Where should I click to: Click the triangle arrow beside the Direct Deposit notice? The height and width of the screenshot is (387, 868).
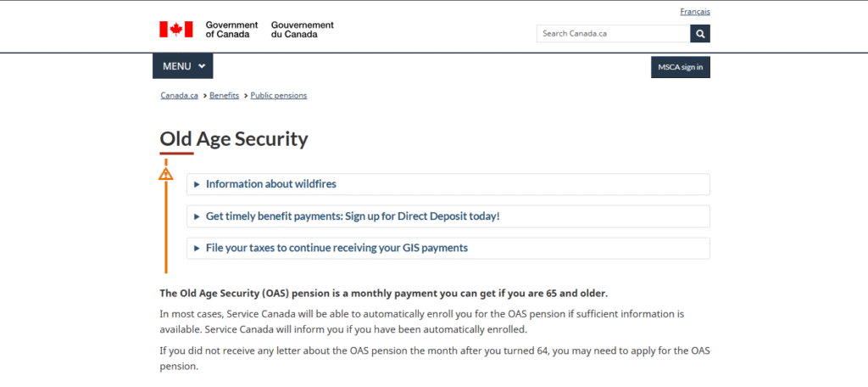pos(197,216)
